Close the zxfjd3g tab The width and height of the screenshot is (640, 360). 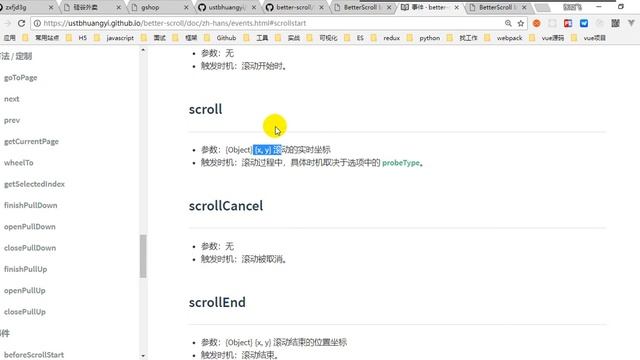(51, 7)
